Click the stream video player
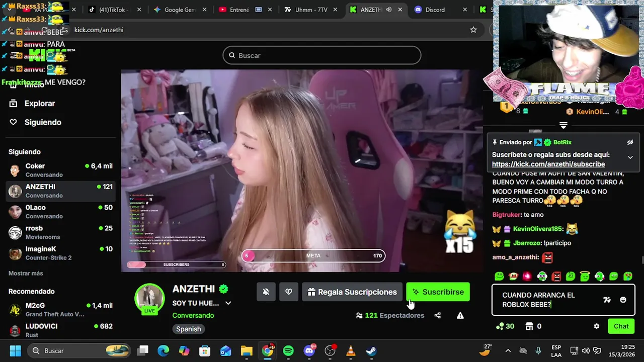The width and height of the screenshot is (644, 362). pyautogui.click(x=302, y=171)
